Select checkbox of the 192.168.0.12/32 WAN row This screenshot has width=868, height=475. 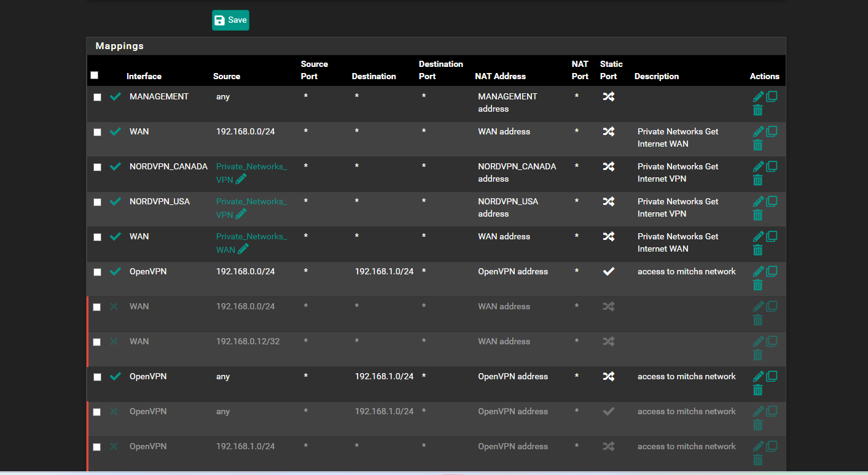click(96, 342)
